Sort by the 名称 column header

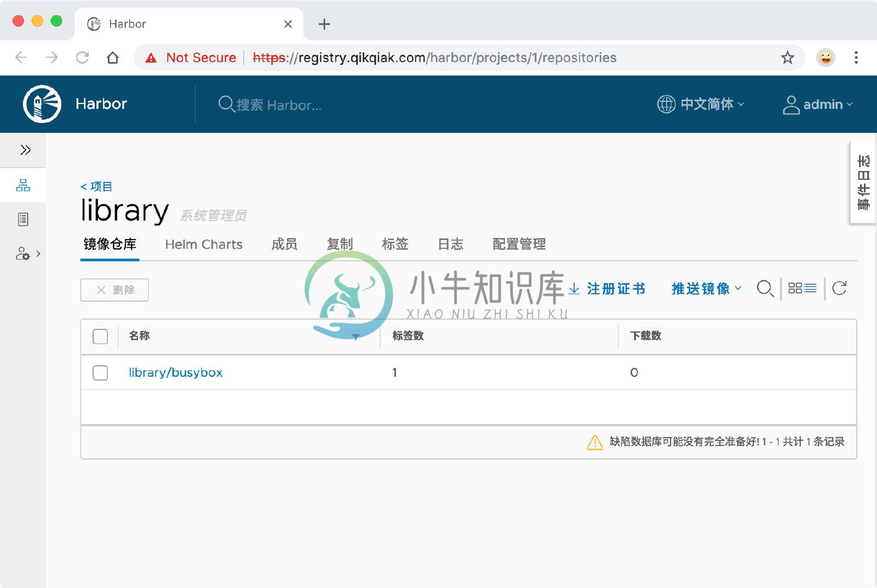click(139, 336)
